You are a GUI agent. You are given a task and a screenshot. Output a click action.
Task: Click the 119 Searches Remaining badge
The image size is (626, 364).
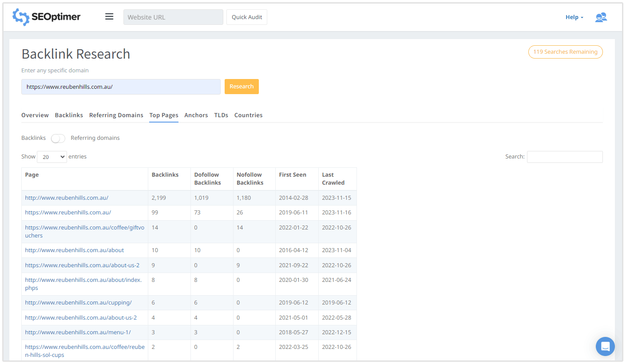tap(565, 52)
